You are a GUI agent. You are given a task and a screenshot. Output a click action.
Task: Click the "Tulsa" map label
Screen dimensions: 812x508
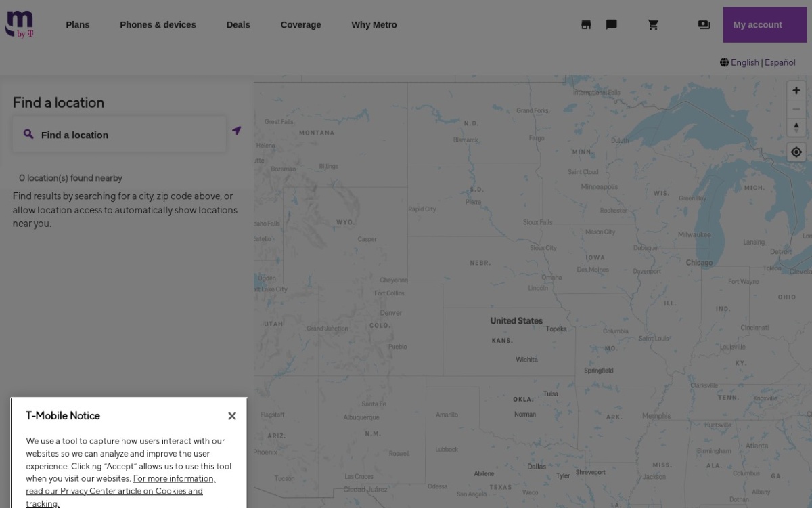coord(551,394)
